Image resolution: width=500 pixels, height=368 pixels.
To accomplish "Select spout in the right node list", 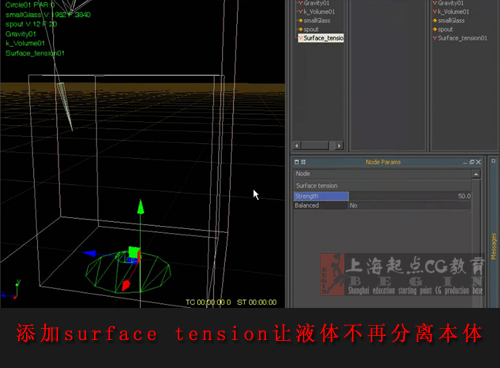I will (445, 29).
